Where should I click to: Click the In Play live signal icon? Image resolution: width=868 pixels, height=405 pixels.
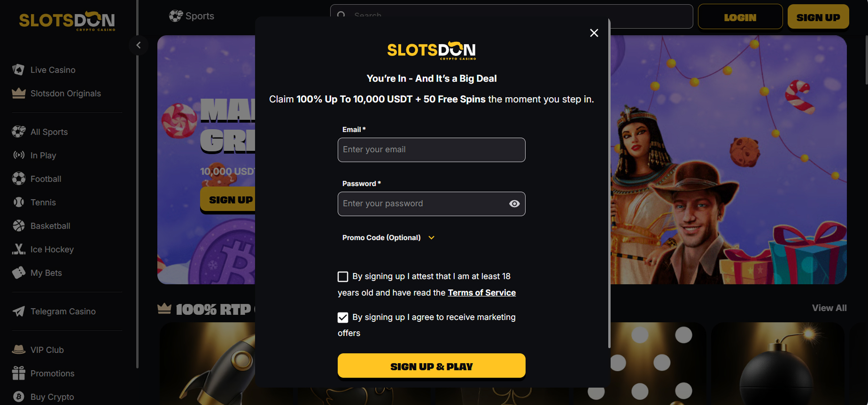pos(18,155)
